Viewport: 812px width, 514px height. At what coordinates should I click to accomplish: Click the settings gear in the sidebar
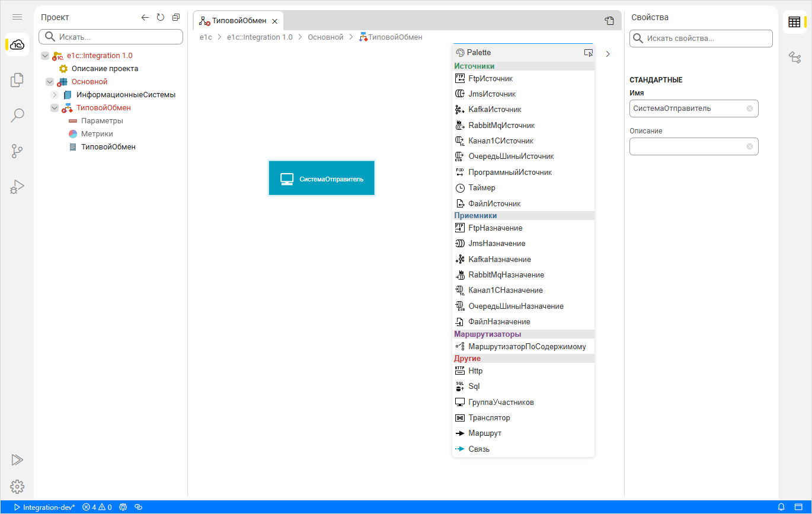point(17,487)
